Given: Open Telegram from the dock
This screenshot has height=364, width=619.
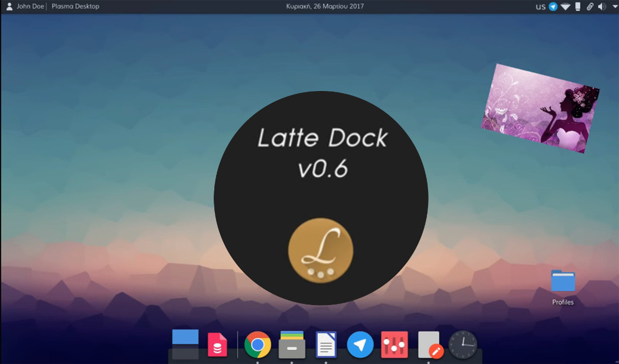Looking at the screenshot, I should (360, 345).
